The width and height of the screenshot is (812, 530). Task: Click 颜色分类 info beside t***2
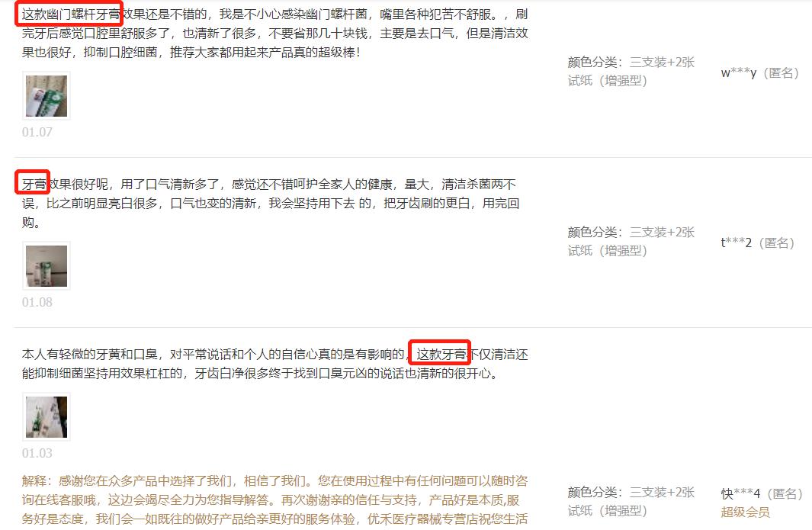tap(631, 242)
